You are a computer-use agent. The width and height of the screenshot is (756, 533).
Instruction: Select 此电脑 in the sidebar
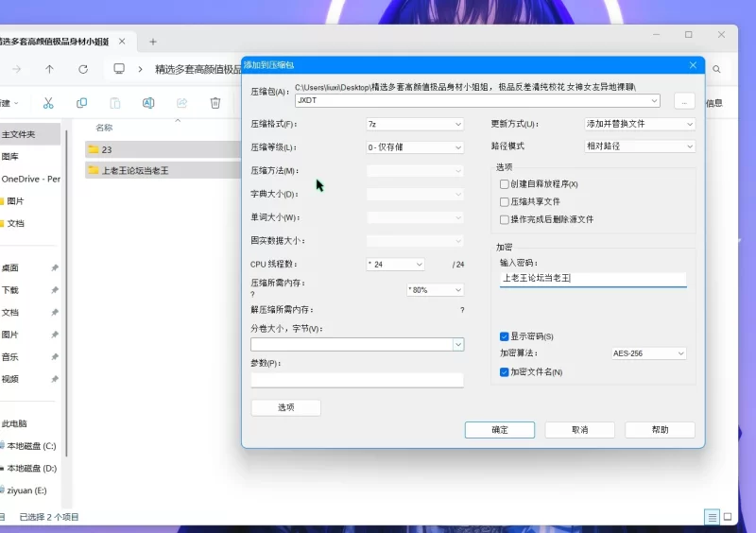pyautogui.click(x=14, y=423)
